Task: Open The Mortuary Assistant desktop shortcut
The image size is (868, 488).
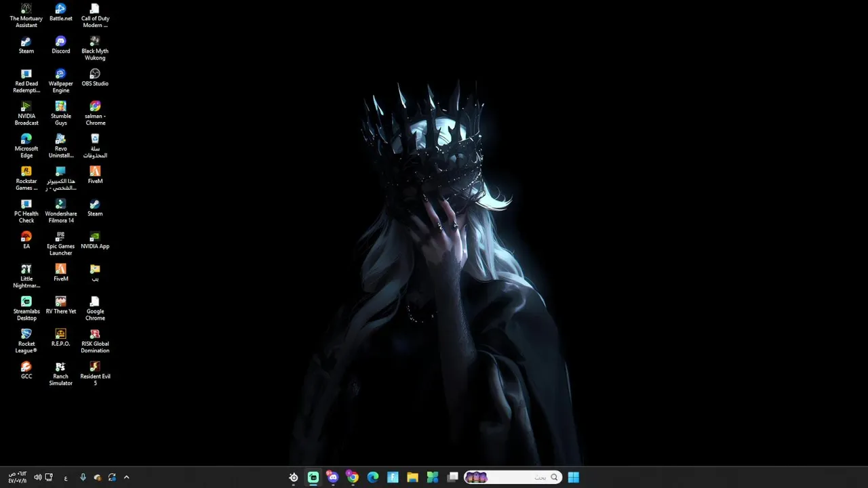Action: (x=26, y=16)
